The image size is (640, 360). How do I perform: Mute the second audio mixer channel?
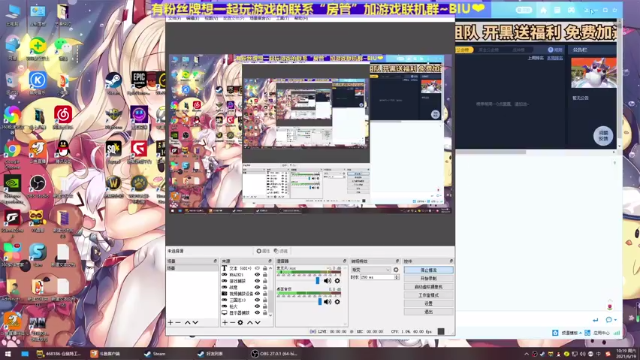327,302
